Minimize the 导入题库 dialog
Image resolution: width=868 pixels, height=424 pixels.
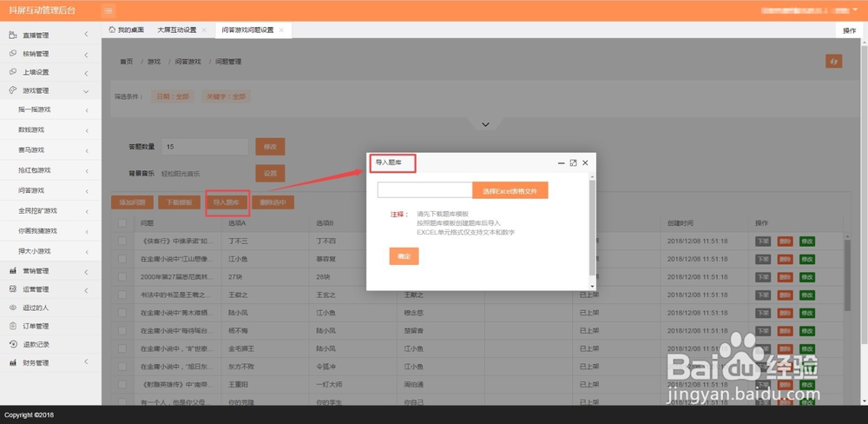[562, 163]
